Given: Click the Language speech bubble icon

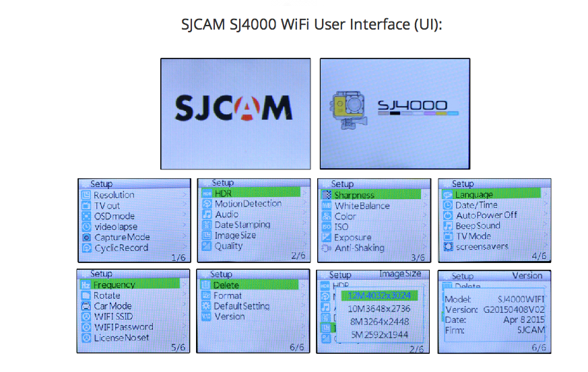Looking at the screenshot, I should (447, 195).
